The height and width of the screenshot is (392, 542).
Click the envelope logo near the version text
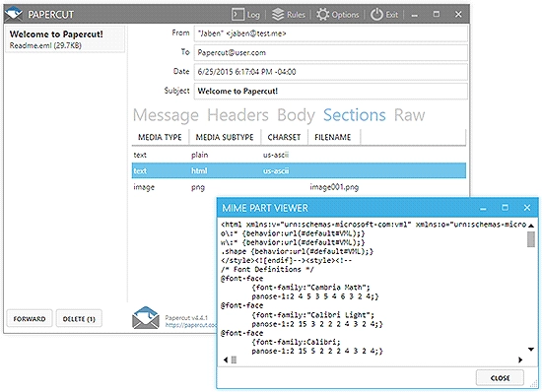(146, 317)
